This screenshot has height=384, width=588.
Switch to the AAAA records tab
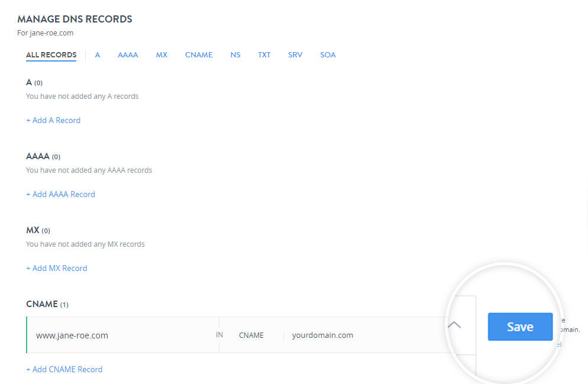pos(128,55)
